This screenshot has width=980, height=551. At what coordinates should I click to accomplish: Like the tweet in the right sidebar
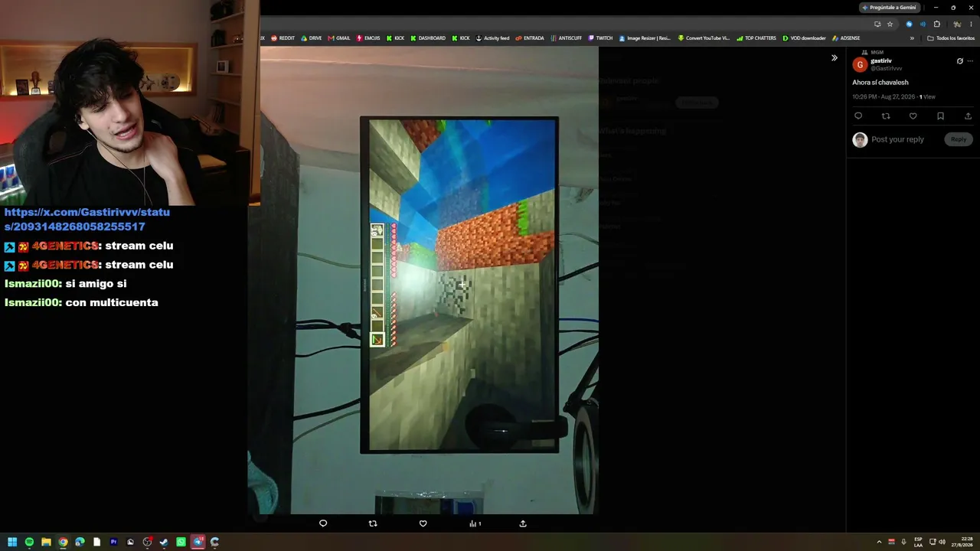pyautogui.click(x=913, y=116)
